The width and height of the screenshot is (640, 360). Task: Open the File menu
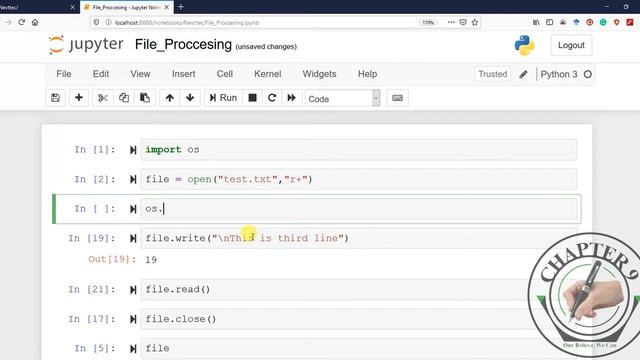(x=64, y=74)
